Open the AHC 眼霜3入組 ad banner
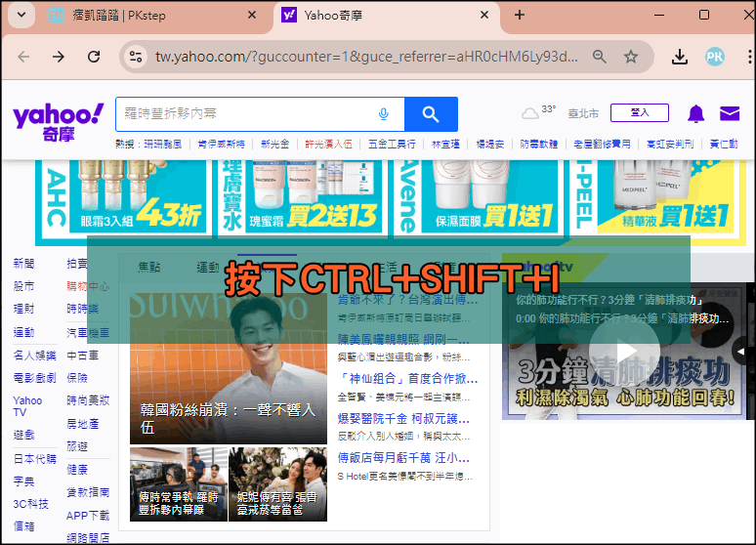Viewport: 756px width, 545px height. pyautogui.click(x=124, y=197)
